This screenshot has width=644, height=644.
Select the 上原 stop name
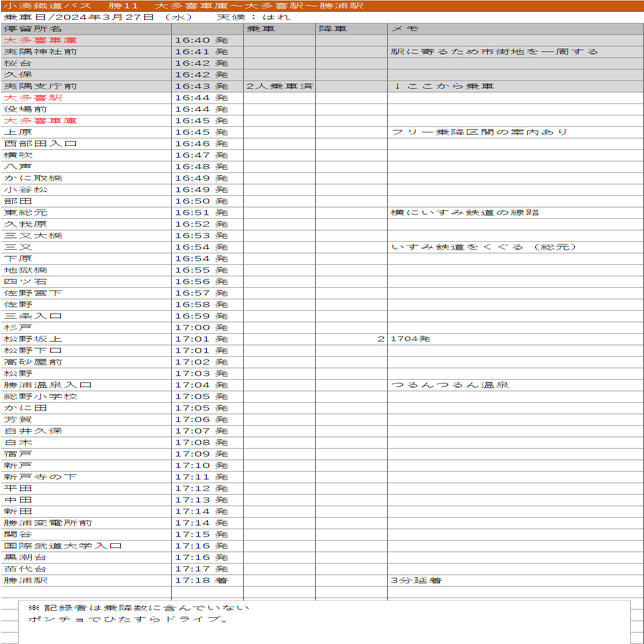18,132
